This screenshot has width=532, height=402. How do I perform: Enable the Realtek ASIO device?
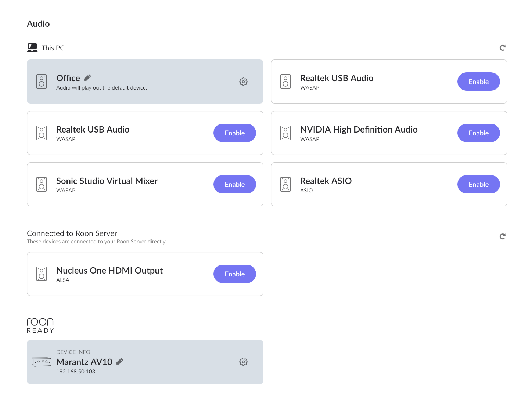[x=478, y=184]
